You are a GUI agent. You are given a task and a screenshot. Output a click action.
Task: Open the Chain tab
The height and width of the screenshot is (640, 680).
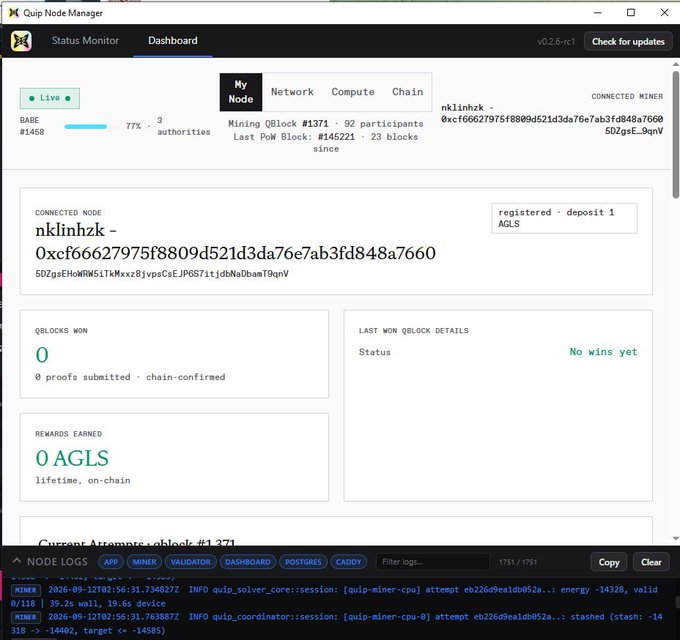click(408, 92)
